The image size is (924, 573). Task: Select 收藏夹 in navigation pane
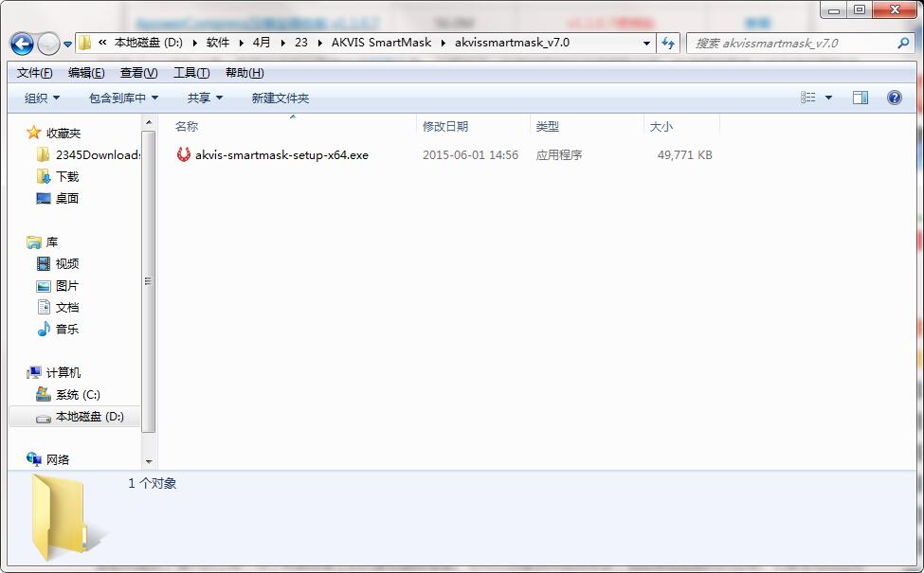(63, 134)
